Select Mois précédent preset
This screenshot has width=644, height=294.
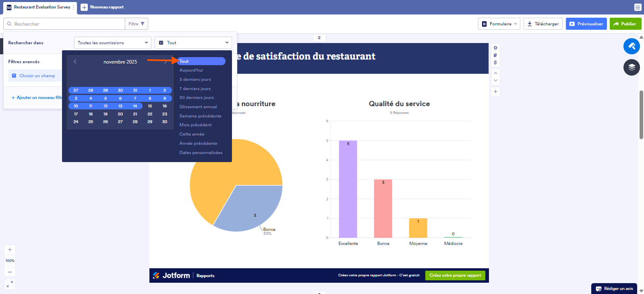[195, 125]
